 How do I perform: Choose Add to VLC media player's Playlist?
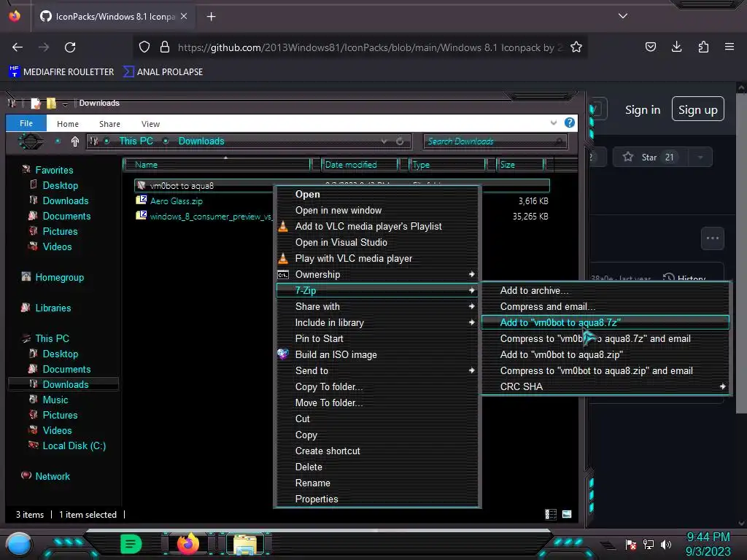[x=377, y=226]
